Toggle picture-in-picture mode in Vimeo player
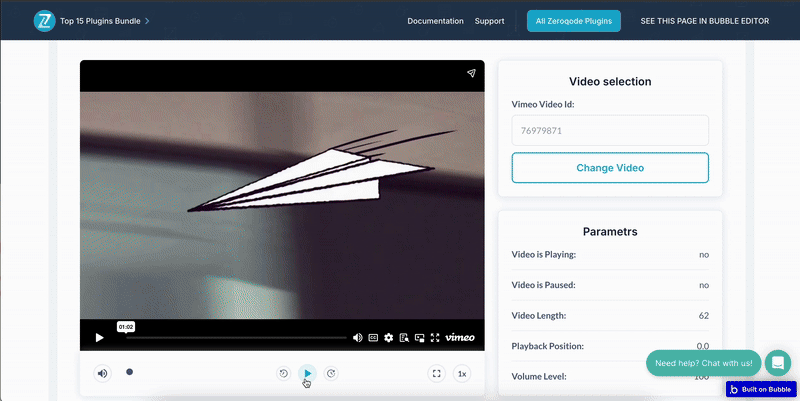The image size is (800, 401). pyautogui.click(x=419, y=338)
